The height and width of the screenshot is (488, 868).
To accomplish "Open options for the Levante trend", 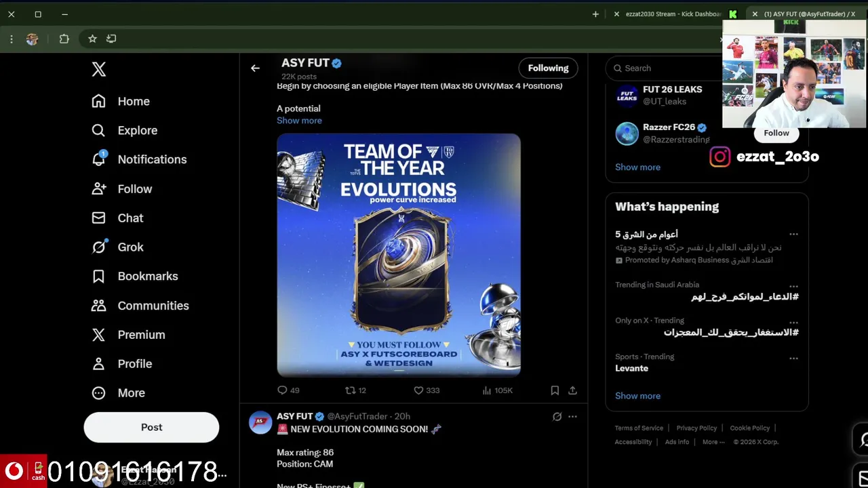I will (x=793, y=358).
